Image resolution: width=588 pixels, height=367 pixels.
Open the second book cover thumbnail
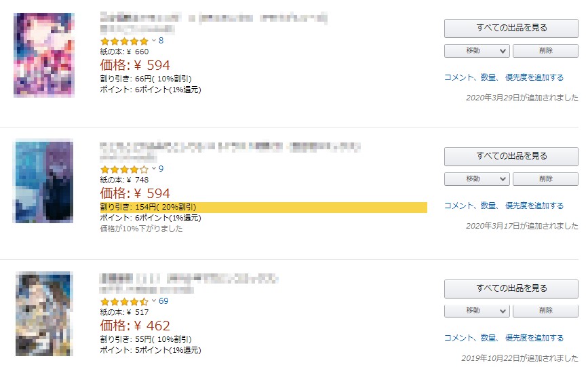[43, 182]
